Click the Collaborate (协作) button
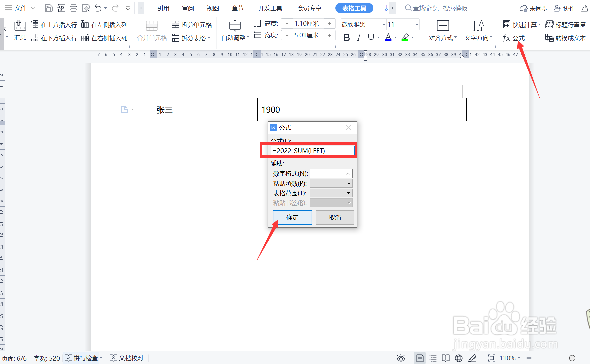Viewport: 590px width, 364px height. (x=564, y=8)
